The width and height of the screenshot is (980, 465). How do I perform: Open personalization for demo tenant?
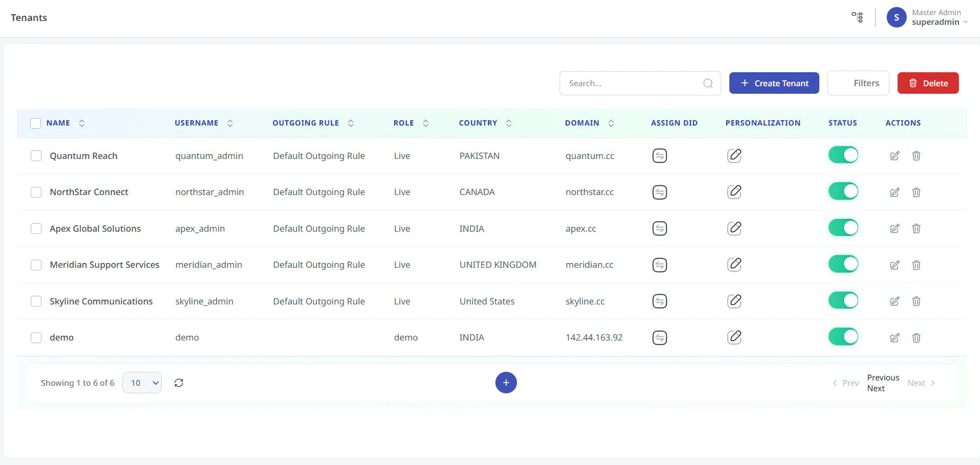(x=734, y=337)
